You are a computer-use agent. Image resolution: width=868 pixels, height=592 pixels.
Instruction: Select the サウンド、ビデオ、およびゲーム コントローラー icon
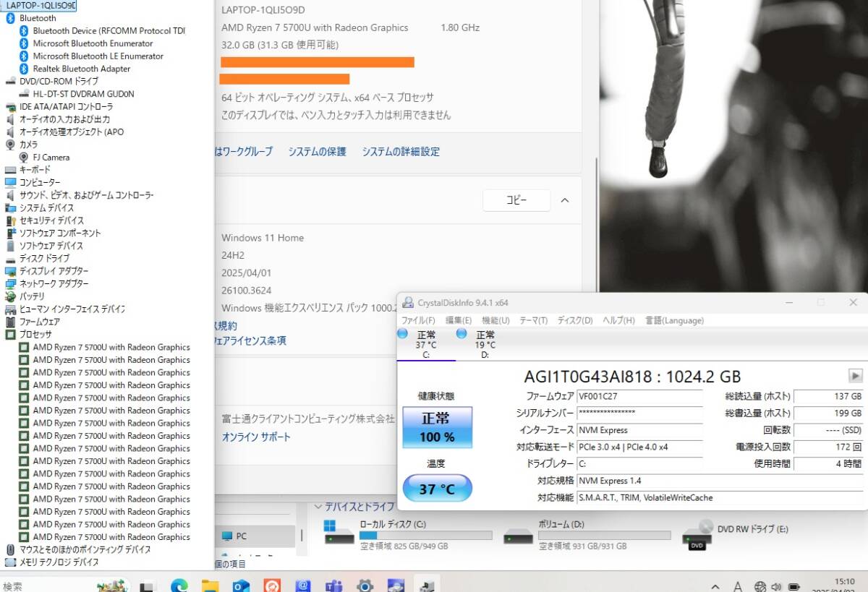coord(11,195)
